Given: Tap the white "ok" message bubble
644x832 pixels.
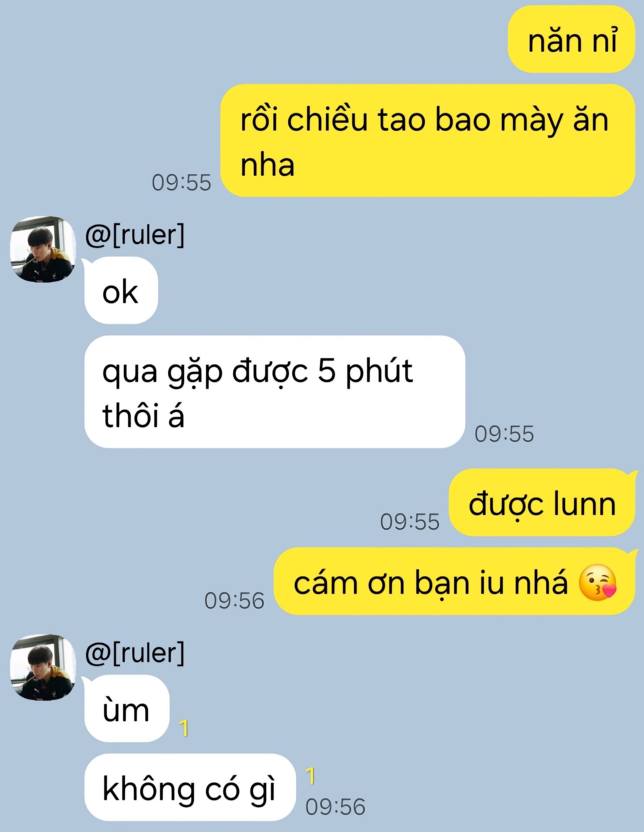Looking at the screenshot, I should coord(121,290).
